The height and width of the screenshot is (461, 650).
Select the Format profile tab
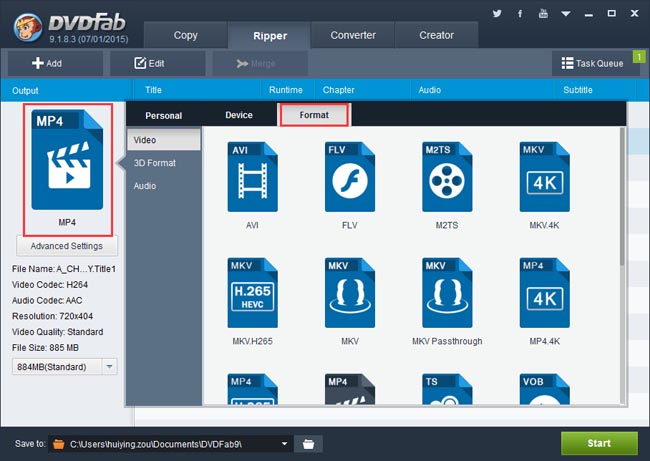[314, 115]
